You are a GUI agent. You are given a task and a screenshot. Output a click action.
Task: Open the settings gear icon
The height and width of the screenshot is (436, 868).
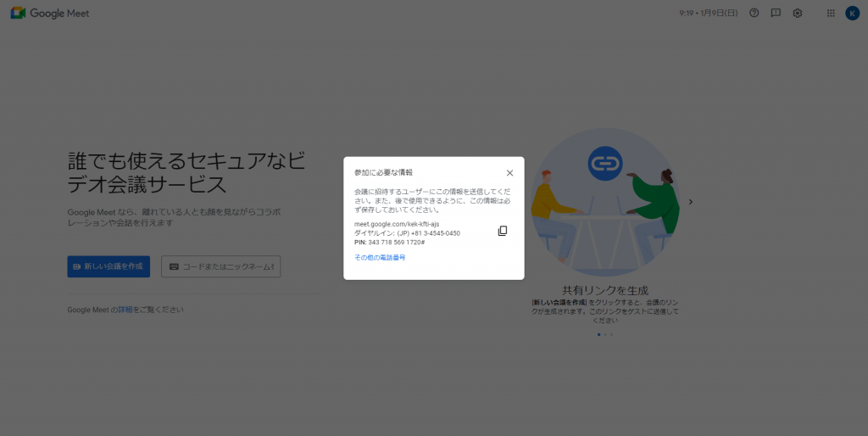(798, 14)
